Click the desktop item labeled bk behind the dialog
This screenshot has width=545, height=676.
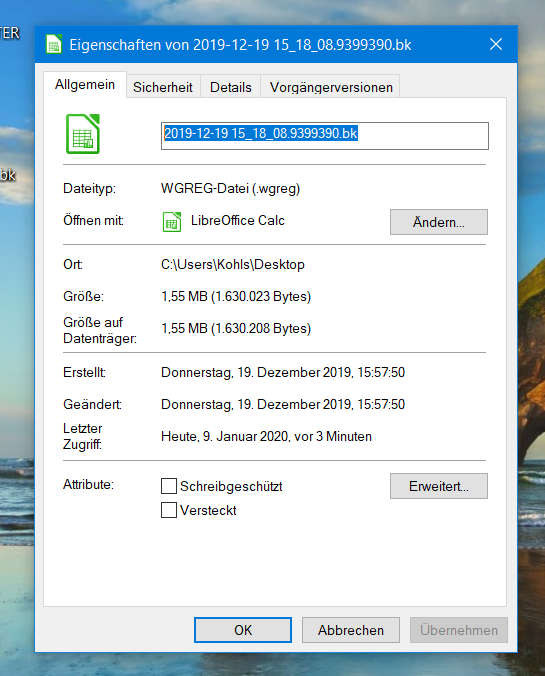[x=8, y=175]
